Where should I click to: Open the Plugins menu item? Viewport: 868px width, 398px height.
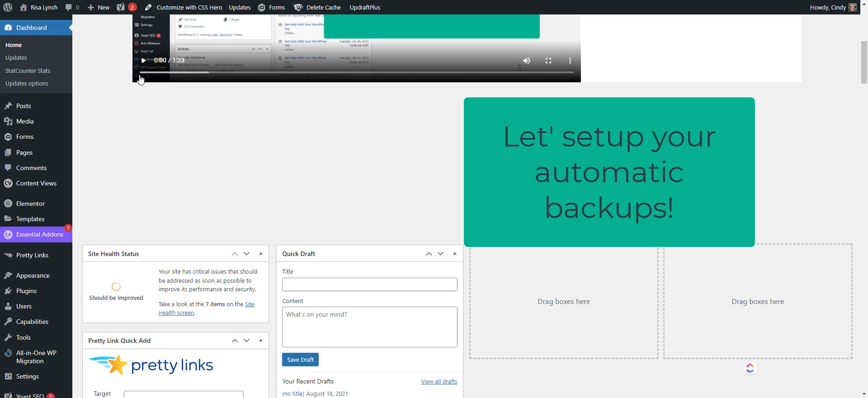(x=36, y=291)
